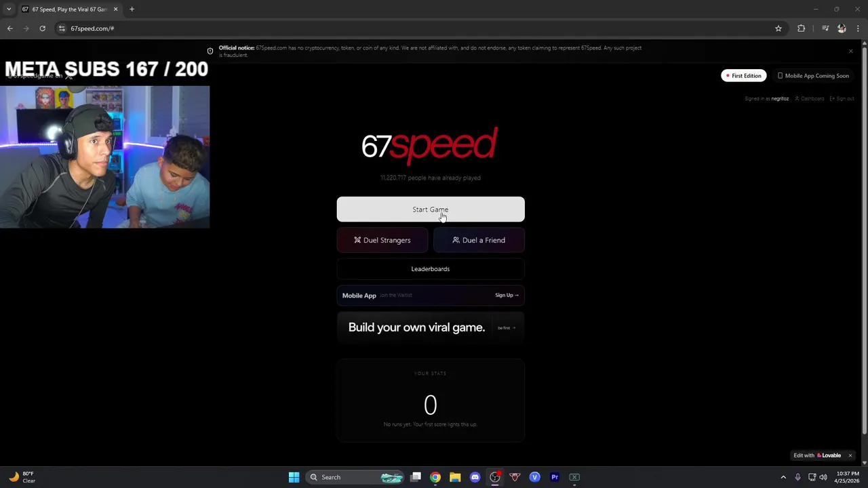868x488 pixels.
Task: Open Google Chrome from the taskbar
Action: click(435, 477)
